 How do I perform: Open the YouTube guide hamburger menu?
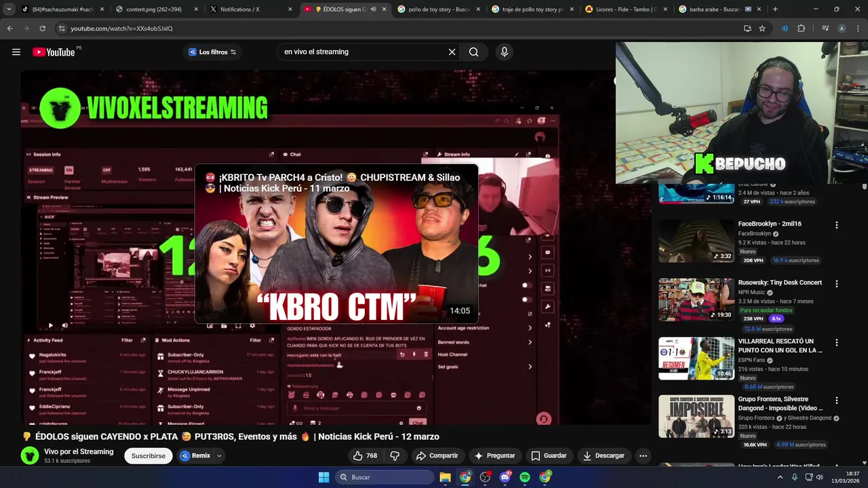[x=16, y=52]
